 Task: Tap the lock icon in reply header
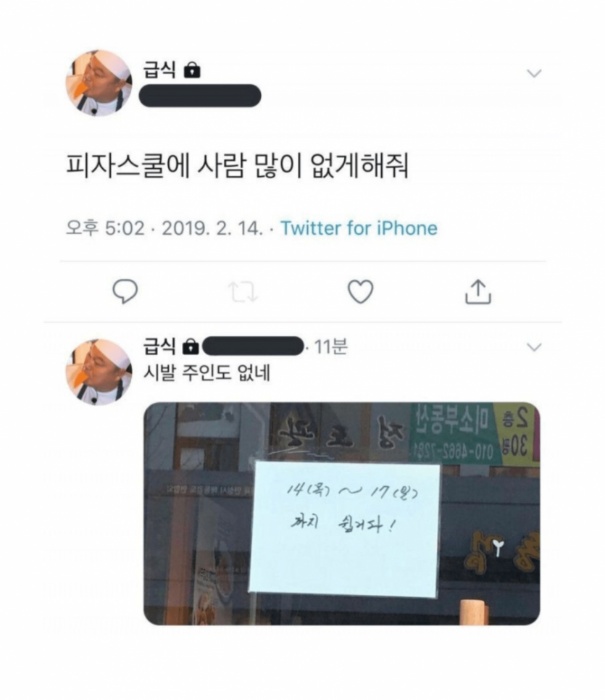[191, 346]
